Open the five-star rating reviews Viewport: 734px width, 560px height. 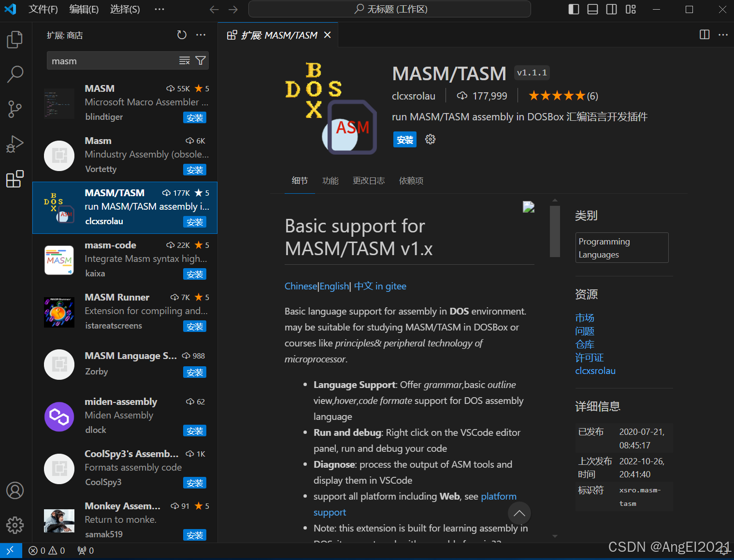coord(563,96)
